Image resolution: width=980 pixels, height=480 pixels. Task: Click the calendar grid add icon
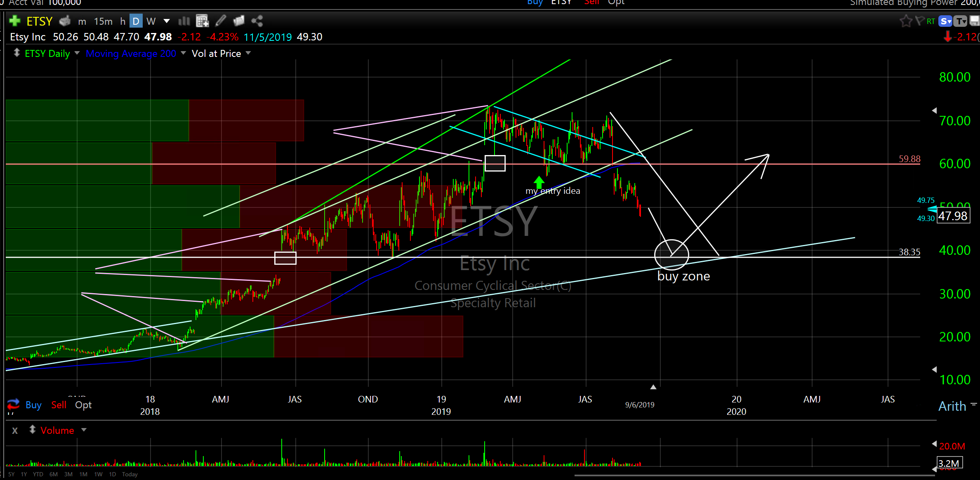(202, 21)
